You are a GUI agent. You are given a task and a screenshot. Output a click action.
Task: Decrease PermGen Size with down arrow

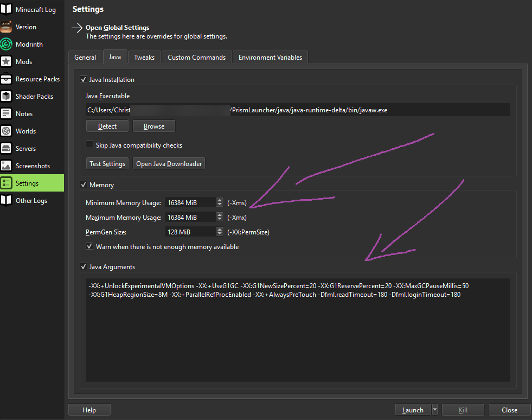pos(220,234)
